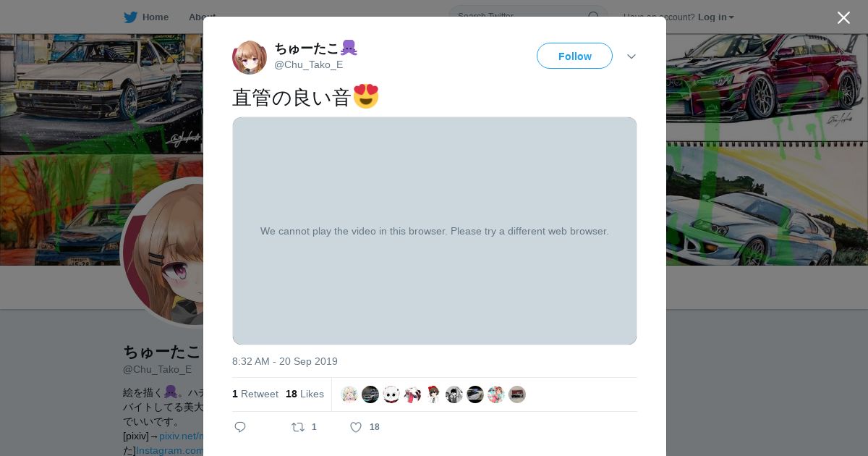Open the 18 Likes list

(x=305, y=394)
